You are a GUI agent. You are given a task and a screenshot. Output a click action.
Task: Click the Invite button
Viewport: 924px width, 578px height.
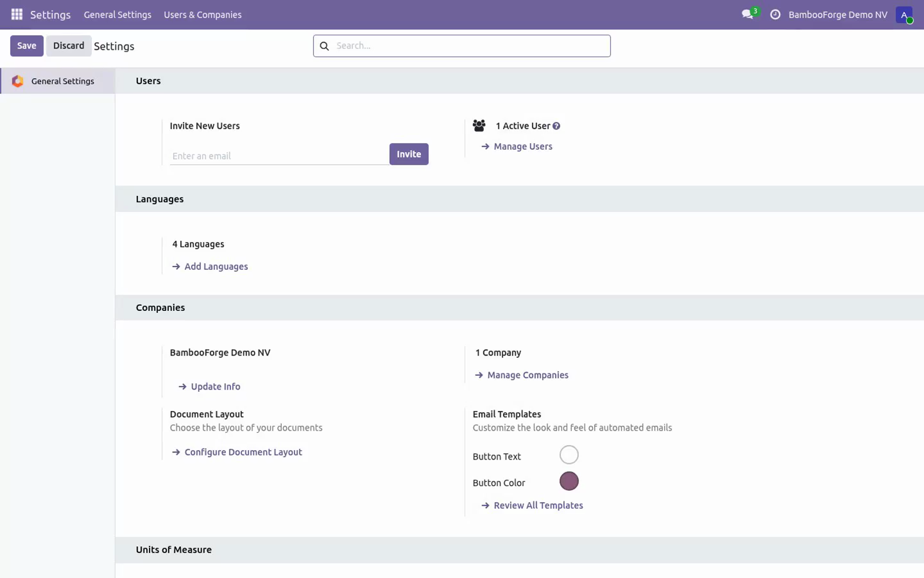(x=409, y=154)
